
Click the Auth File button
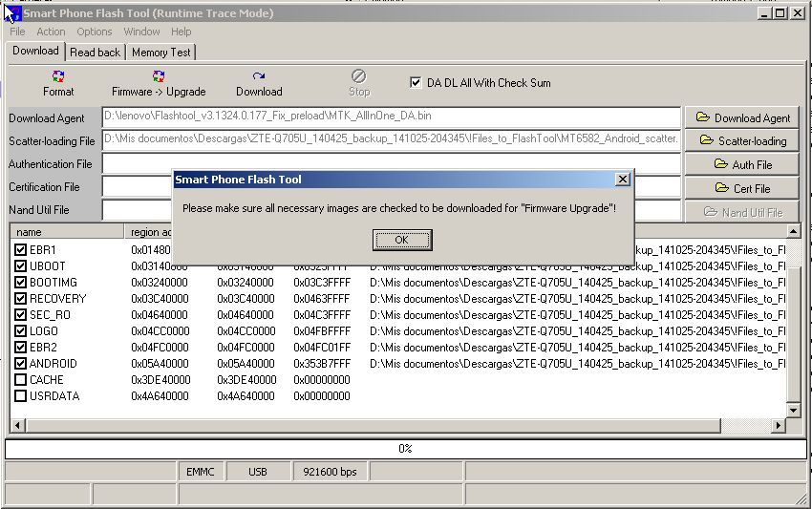tap(742, 164)
